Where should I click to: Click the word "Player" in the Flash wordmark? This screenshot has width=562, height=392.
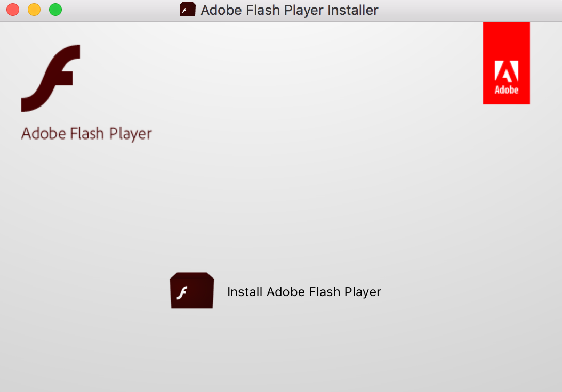pyautogui.click(x=131, y=133)
